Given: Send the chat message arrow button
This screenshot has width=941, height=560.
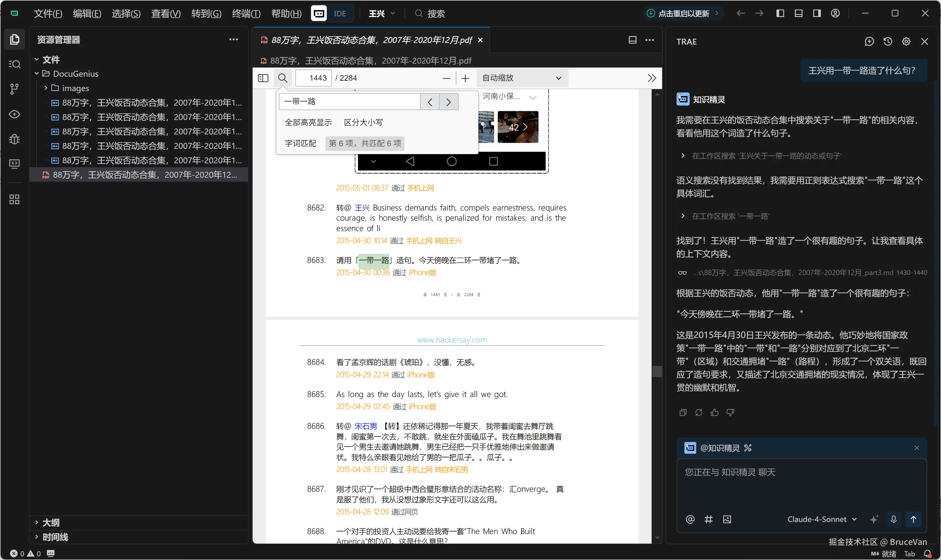Looking at the screenshot, I should tap(913, 519).
